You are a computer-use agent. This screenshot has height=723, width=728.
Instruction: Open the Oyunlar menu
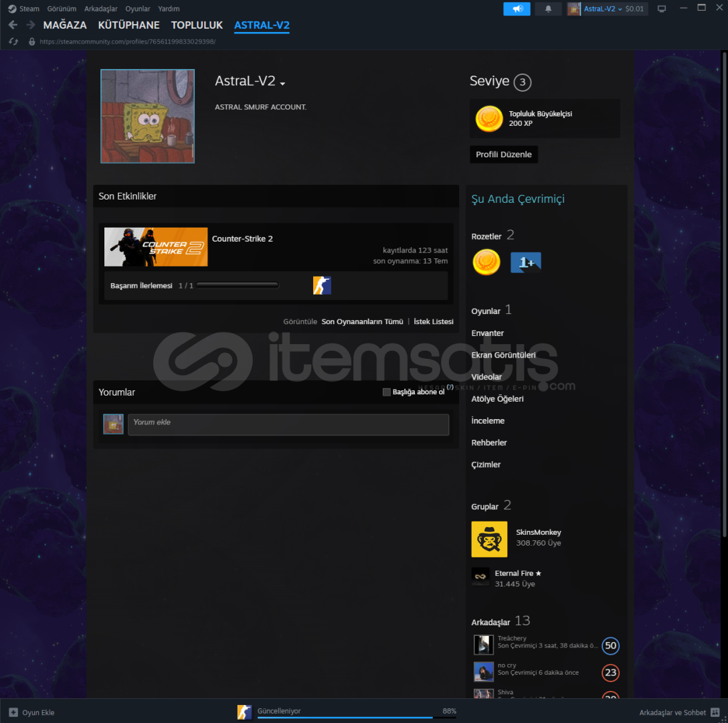137,9
